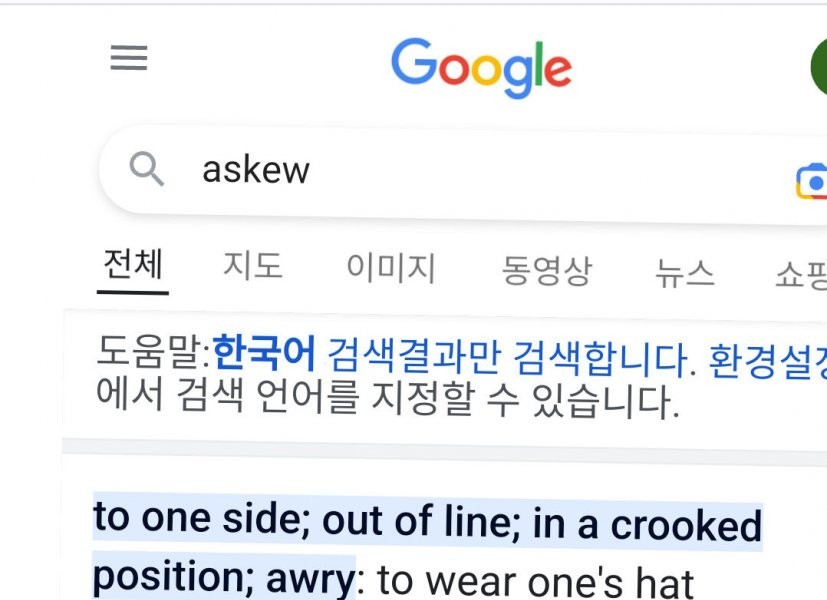827x600 pixels.
Task: Open Google Lens camera search
Action: [x=812, y=180]
